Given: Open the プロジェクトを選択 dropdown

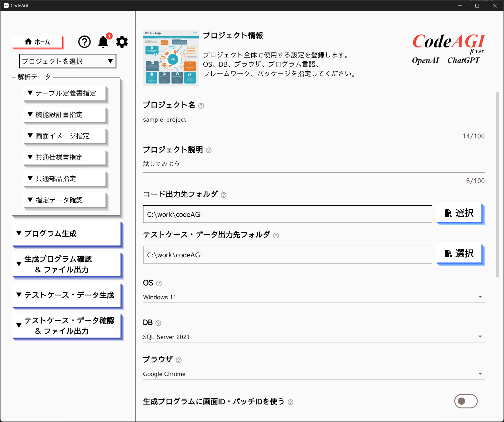Looking at the screenshot, I should (x=68, y=61).
